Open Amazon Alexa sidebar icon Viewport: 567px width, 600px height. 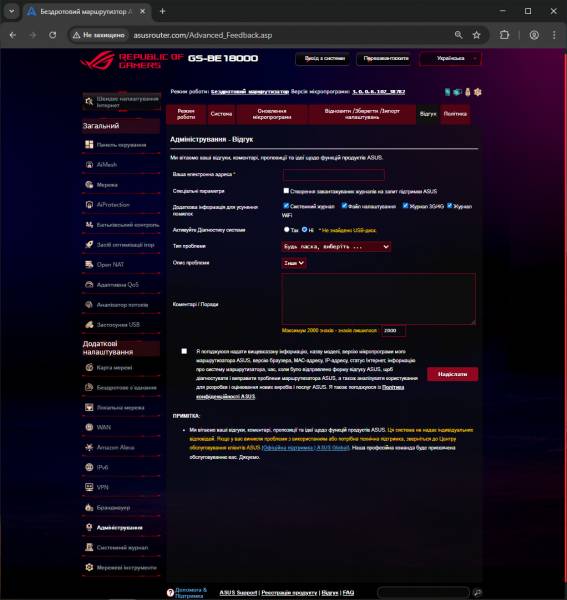coord(89,447)
